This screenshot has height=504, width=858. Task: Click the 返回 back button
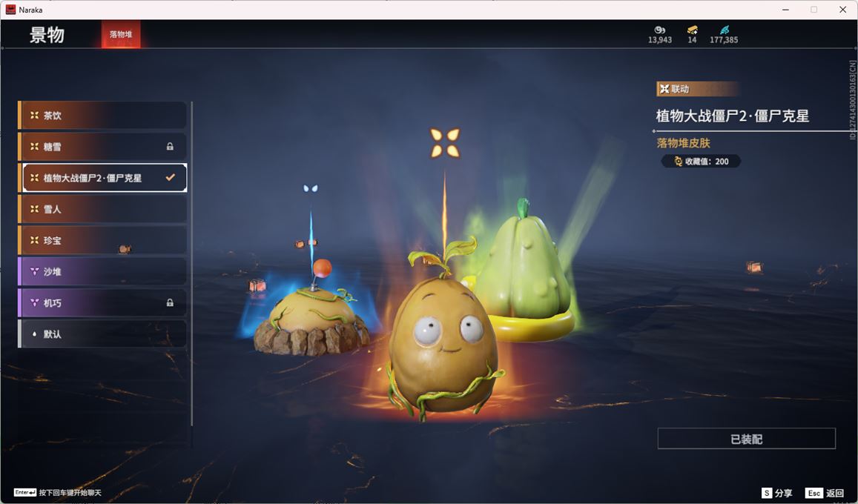tap(825, 493)
